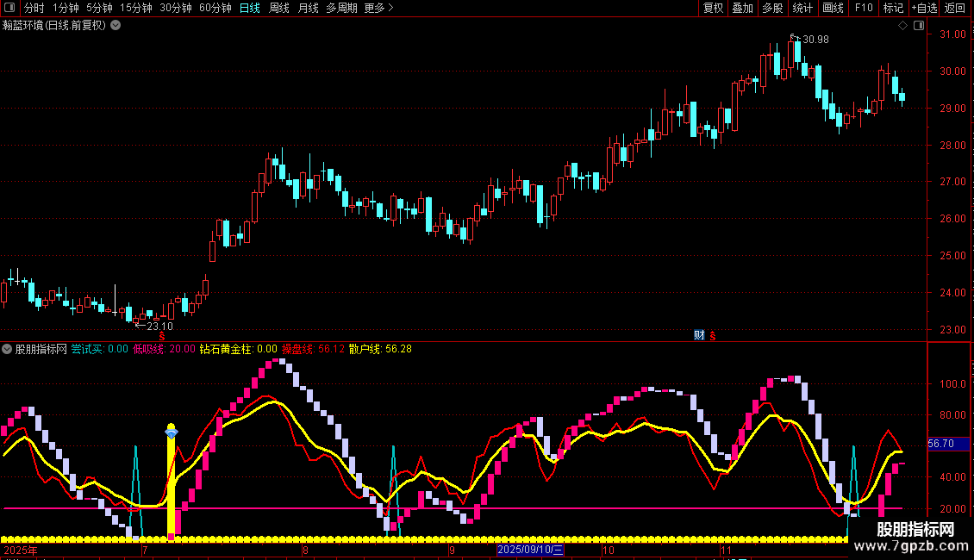The height and width of the screenshot is (560, 974).
Task: Click the 2025/09/10/三 date marker
Action: tap(530, 550)
